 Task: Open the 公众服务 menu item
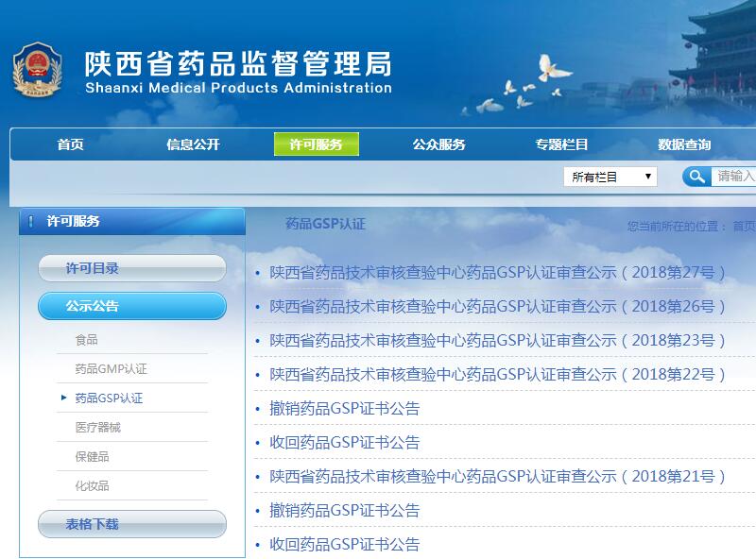pos(438,144)
